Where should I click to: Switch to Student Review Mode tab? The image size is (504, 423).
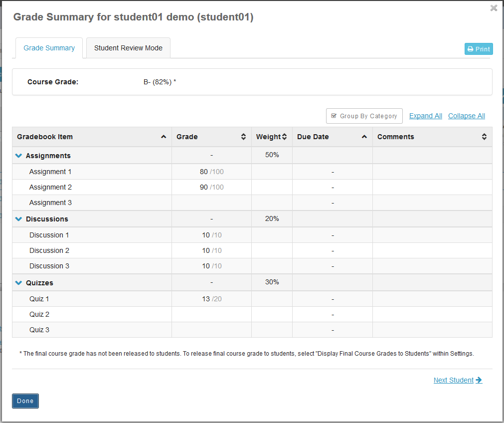point(128,48)
